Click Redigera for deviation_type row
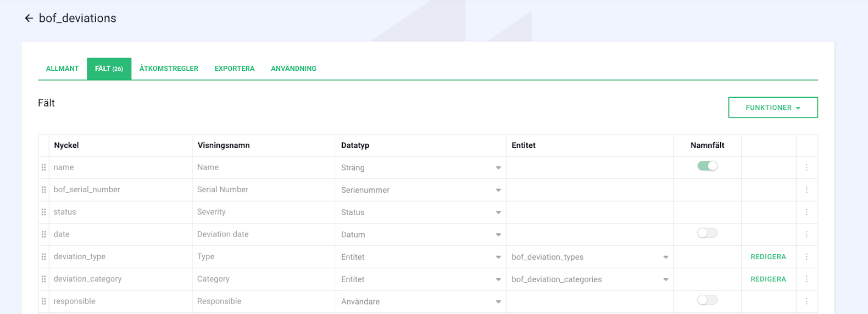Viewport: 868px width, 314px height. pos(768,257)
